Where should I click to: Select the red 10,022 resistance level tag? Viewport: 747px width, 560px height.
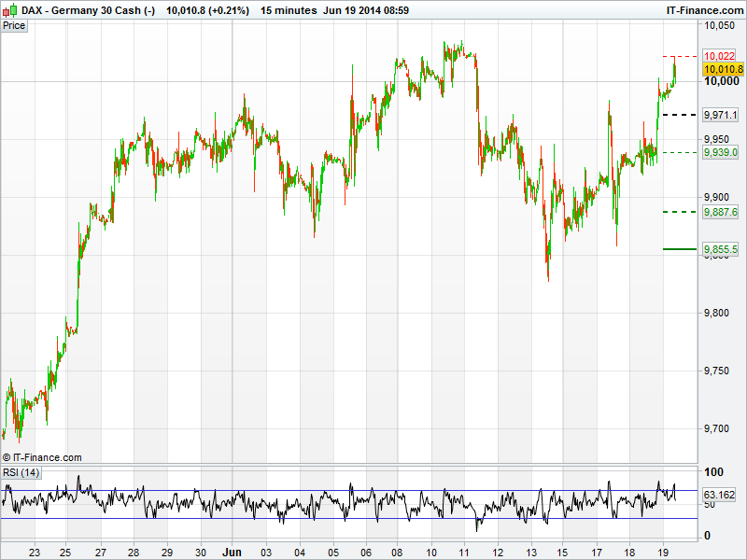[720, 56]
